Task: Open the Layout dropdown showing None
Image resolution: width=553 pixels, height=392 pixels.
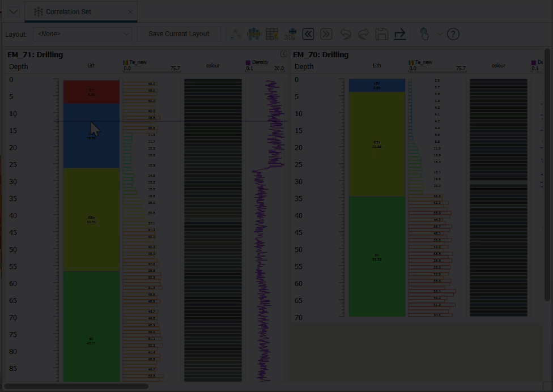Action: pos(83,34)
